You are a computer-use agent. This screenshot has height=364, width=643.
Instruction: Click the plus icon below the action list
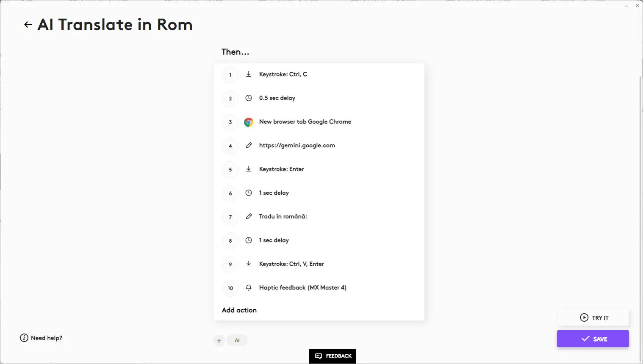[x=219, y=341]
